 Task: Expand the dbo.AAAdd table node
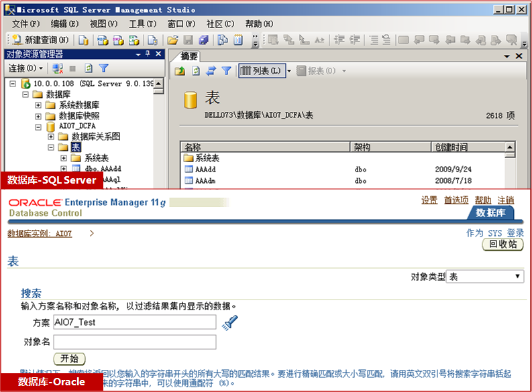(x=64, y=168)
